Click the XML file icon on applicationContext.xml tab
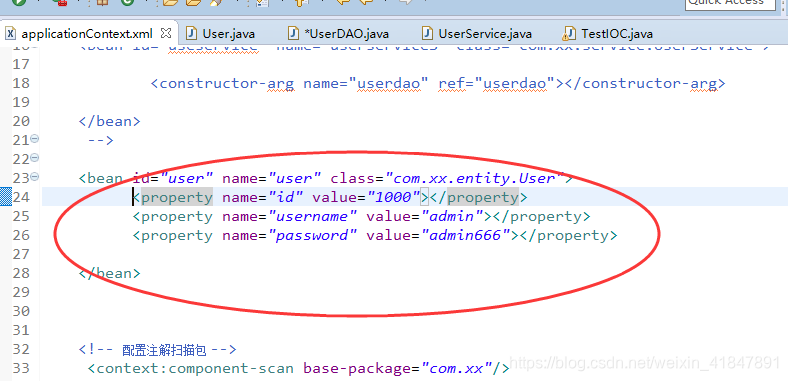788x381 pixels. (x=11, y=34)
